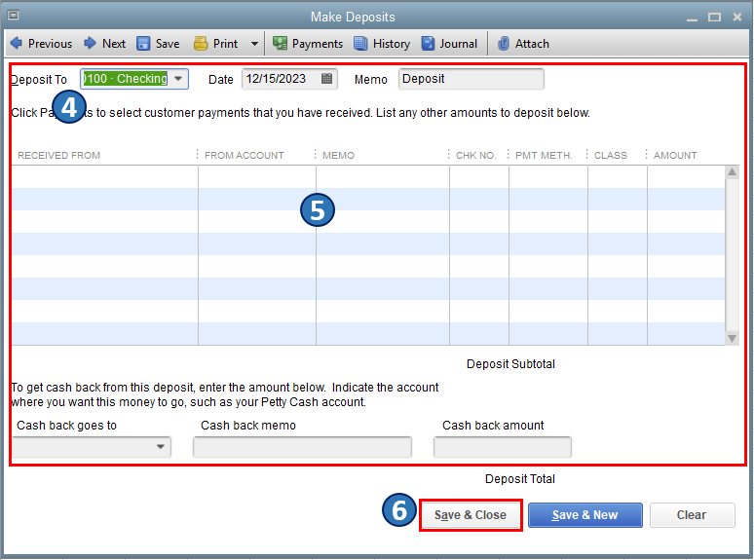Expand the Deposit To account dropdown
This screenshot has width=754, height=560.
coord(178,79)
